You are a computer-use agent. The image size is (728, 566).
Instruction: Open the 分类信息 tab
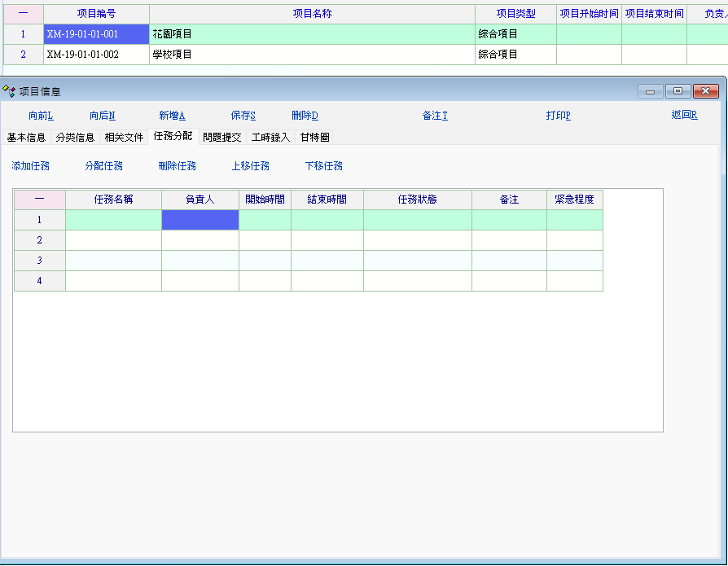pyautogui.click(x=75, y=138)
